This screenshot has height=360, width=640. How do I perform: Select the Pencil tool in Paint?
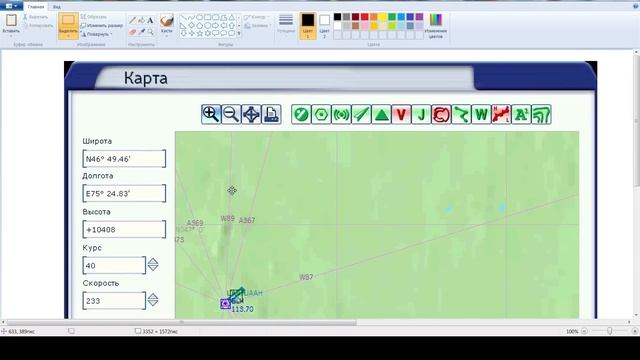coord(133,20)
